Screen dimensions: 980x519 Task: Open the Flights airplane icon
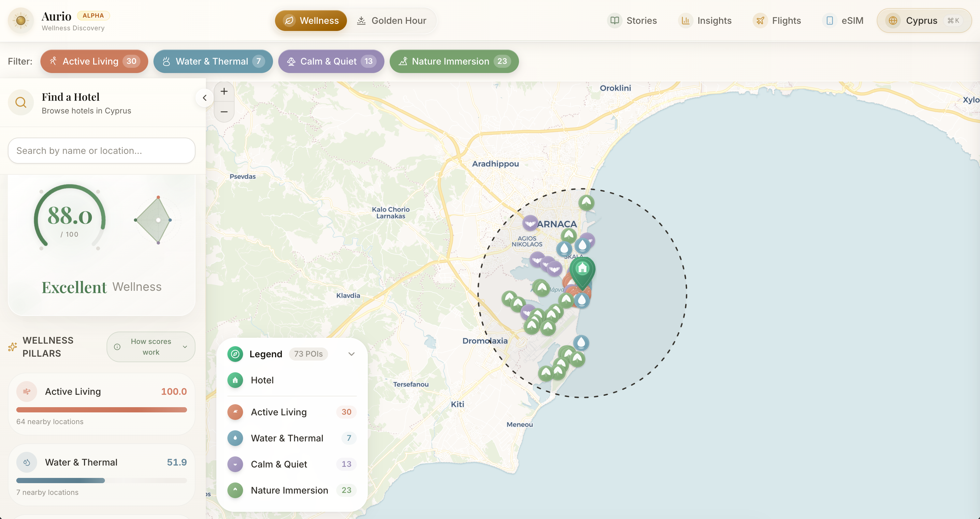point(760,21)
